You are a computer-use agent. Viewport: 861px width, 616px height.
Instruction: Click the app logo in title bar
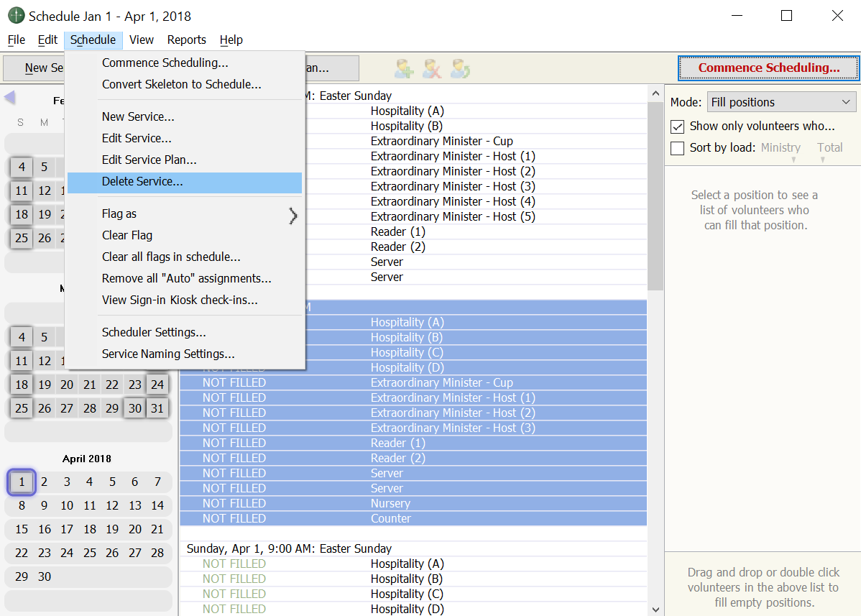point(16,16)
